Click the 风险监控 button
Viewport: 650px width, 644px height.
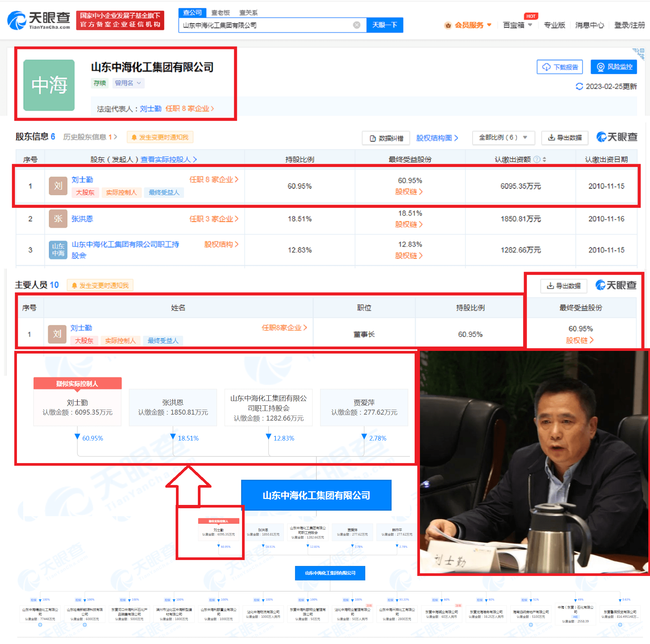(x=614, y=67)
